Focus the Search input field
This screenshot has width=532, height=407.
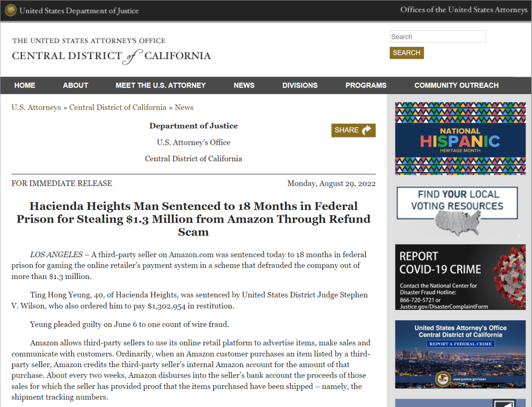pos(437,36)
